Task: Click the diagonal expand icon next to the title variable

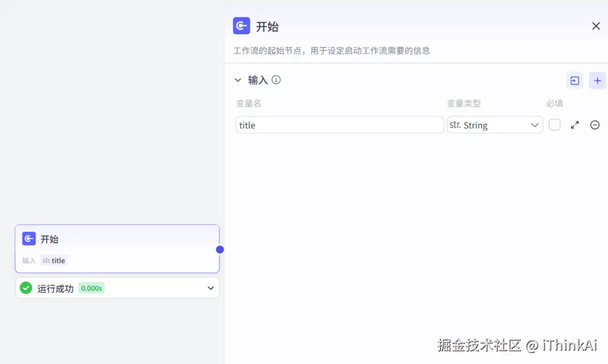Action: pos(574,125)
